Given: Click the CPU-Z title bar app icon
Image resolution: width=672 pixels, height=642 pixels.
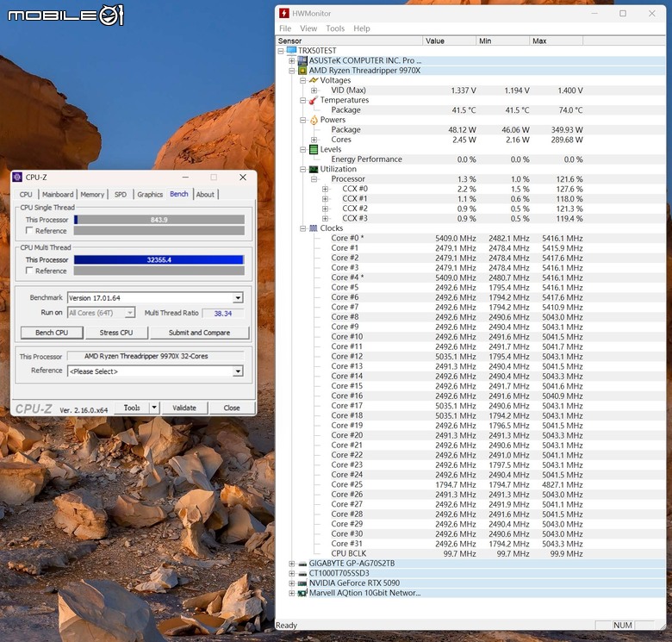Looking at the screenshot, I should pos(17,177).
